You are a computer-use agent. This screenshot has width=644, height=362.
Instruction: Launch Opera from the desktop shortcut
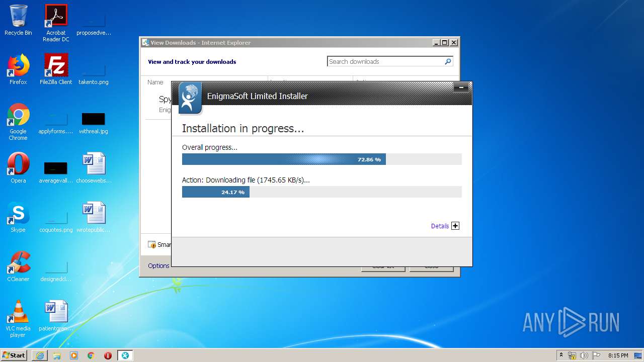[x=18, y=168]
